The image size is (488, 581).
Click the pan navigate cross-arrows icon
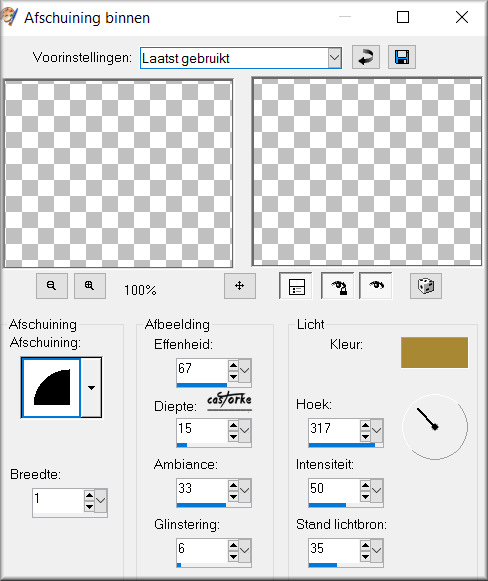[240, 286]
